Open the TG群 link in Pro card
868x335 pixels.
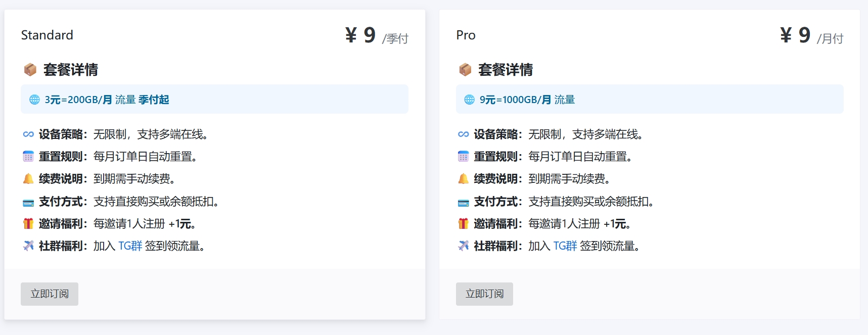coord(565,246)
